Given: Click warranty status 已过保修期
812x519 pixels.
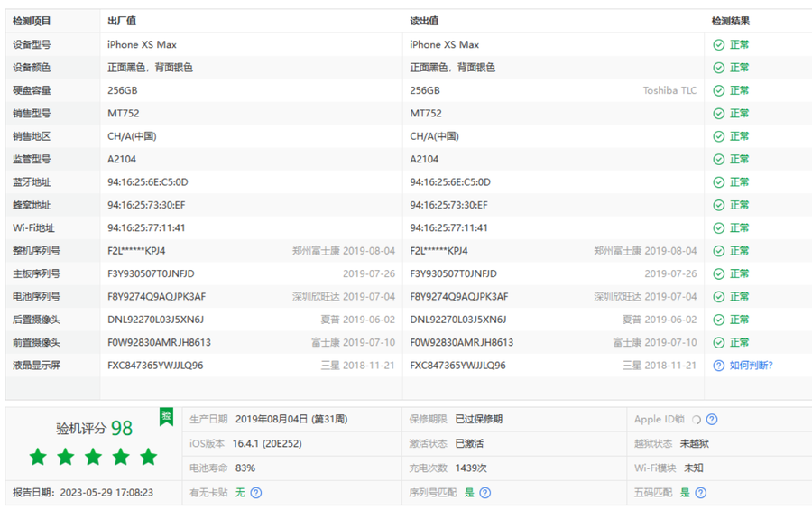Looking at the screenshot, I should tap(479, 420).
